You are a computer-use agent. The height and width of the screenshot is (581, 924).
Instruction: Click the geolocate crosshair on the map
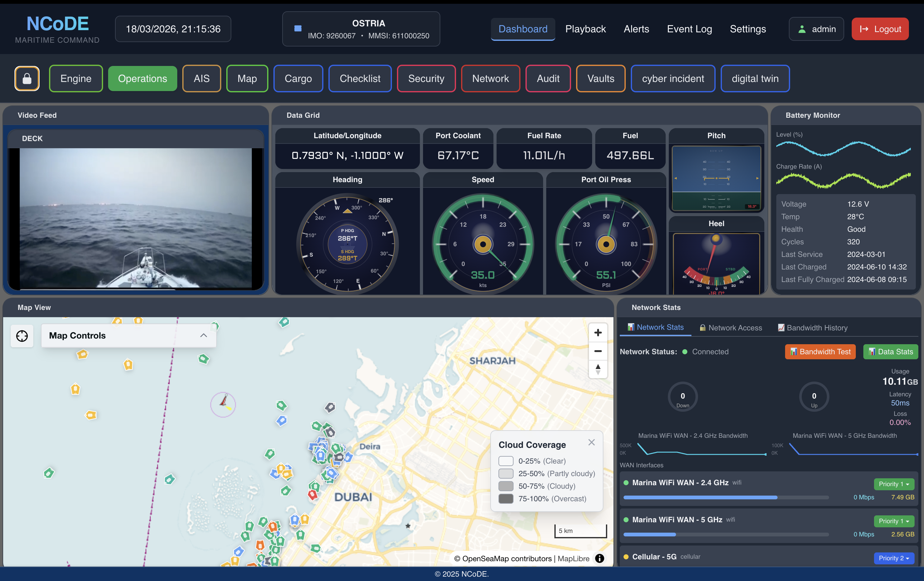click(22, 336)
